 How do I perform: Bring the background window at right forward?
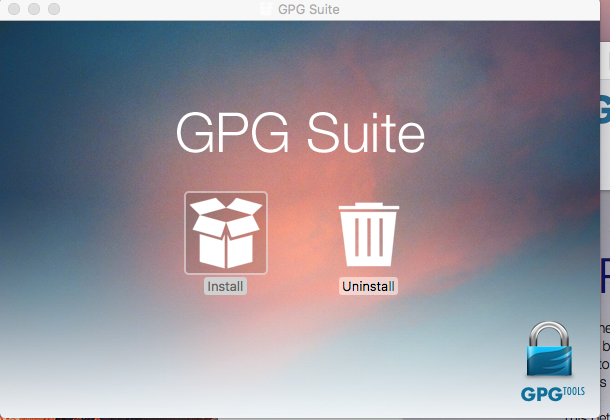(604, 200)
